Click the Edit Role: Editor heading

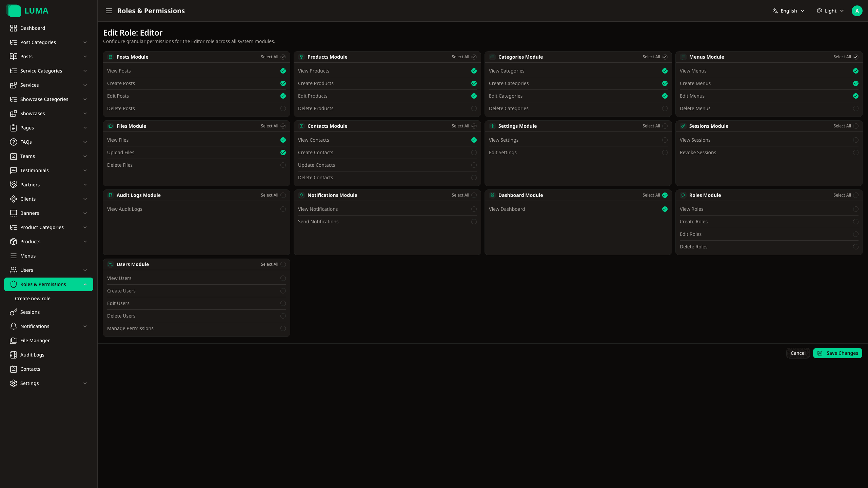tap(133, 33)
